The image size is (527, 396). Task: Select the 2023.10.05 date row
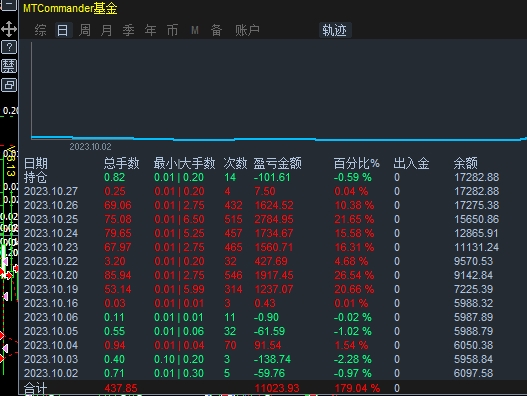click(x=51, y=331)
